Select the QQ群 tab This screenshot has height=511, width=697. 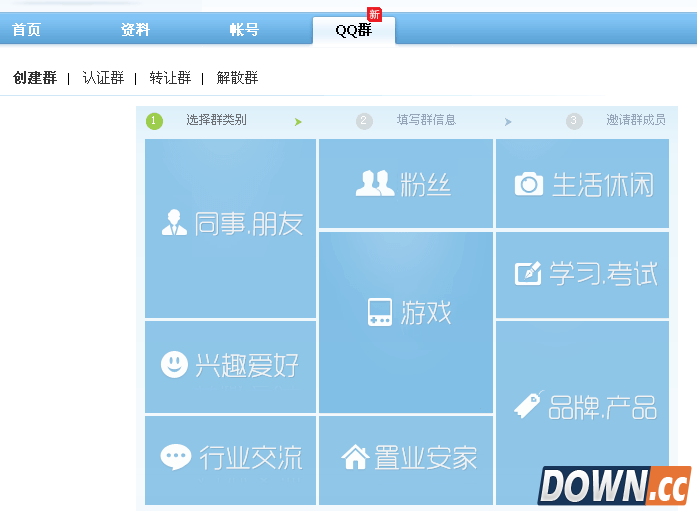coord(354,30)
